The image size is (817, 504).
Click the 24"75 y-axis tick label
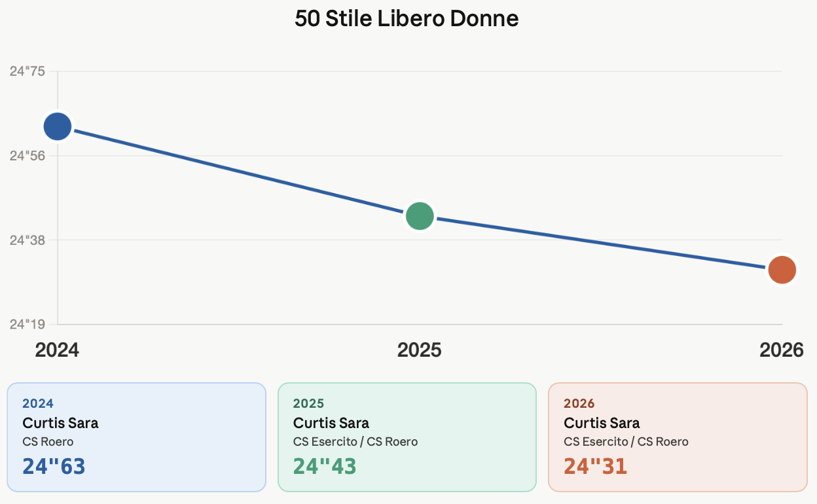click(27, 71)
